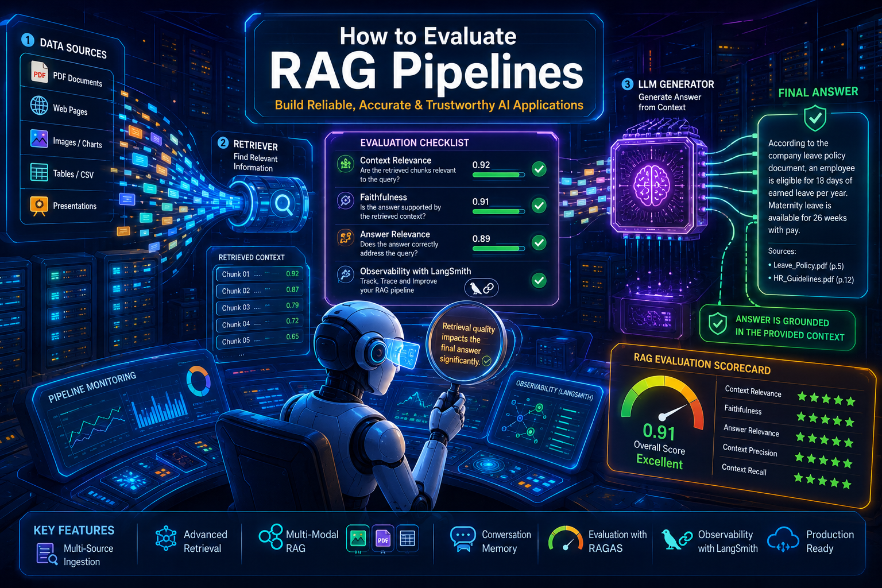Open the Leave_Policy.pdf (p.5) source
Image resolution: width=882 pixels, height=588 pixels.
tap(808, 265)
